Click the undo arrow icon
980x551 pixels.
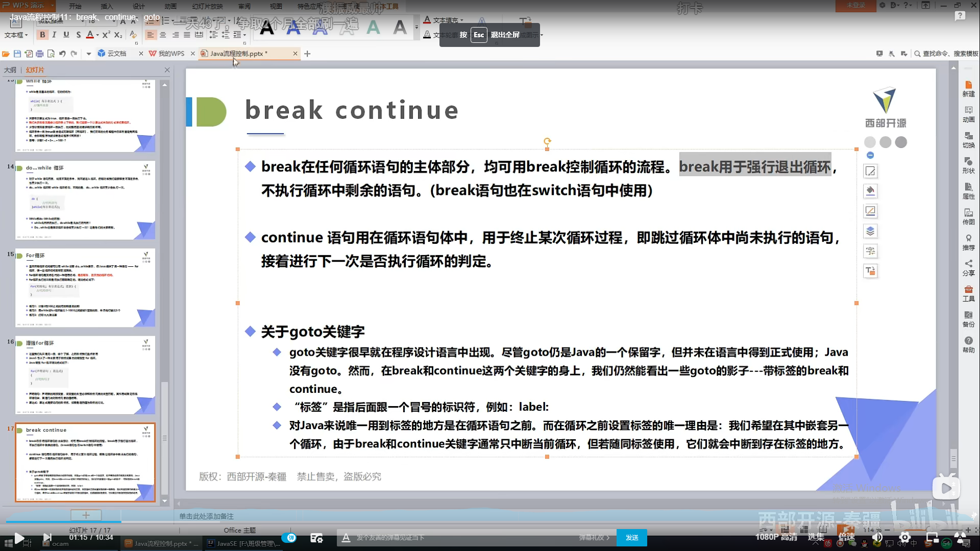[62, 54]
